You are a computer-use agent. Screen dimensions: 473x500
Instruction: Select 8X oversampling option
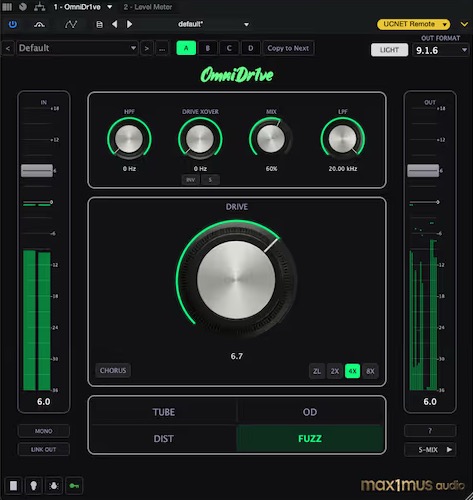(x=370, y=371)
